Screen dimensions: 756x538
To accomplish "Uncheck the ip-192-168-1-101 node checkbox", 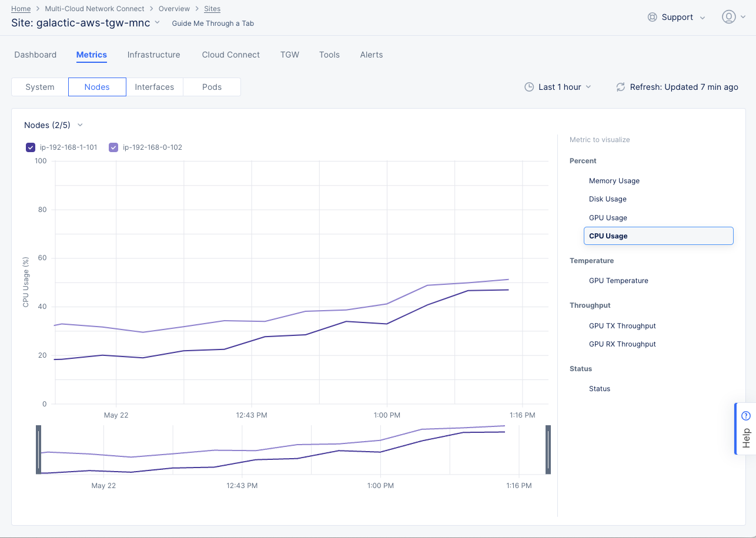I will (x=30, y=147).
